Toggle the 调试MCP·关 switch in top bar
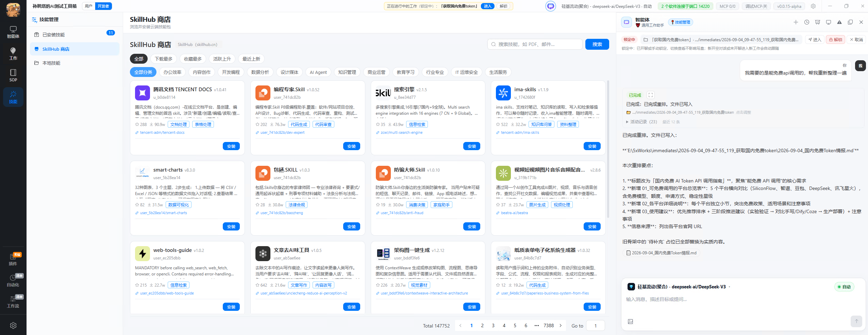The height and width of the screenshot is (335, 868). [756, 6]
